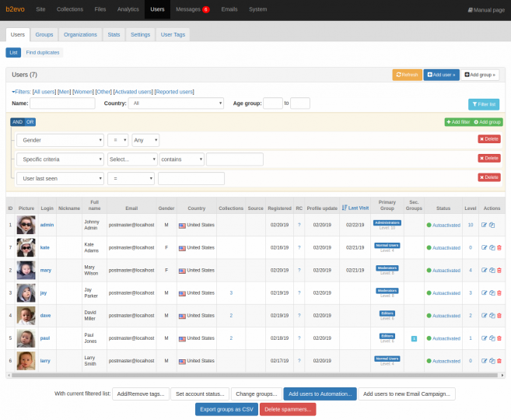Click the Filter list button
Viewport: 511px width, 420px height.
(x=484, y=104)
